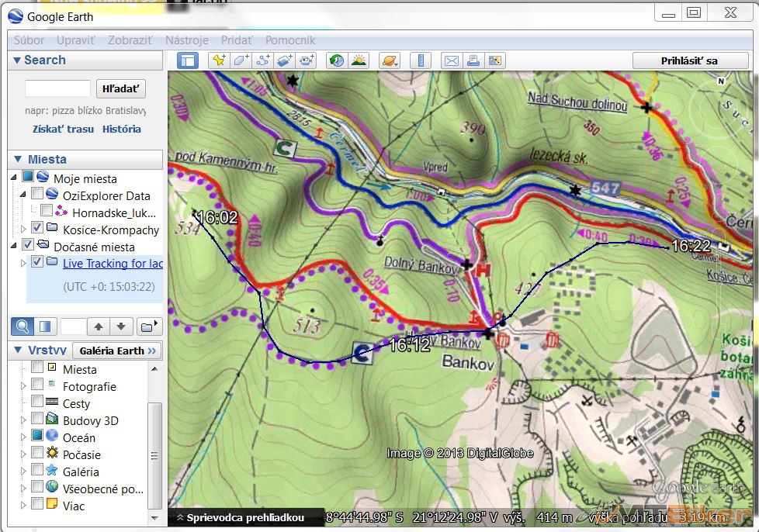Viewport: 759px width, 532px height.
Task: Toggle the sidebar panel toolbar button
Action: (188, 60)
